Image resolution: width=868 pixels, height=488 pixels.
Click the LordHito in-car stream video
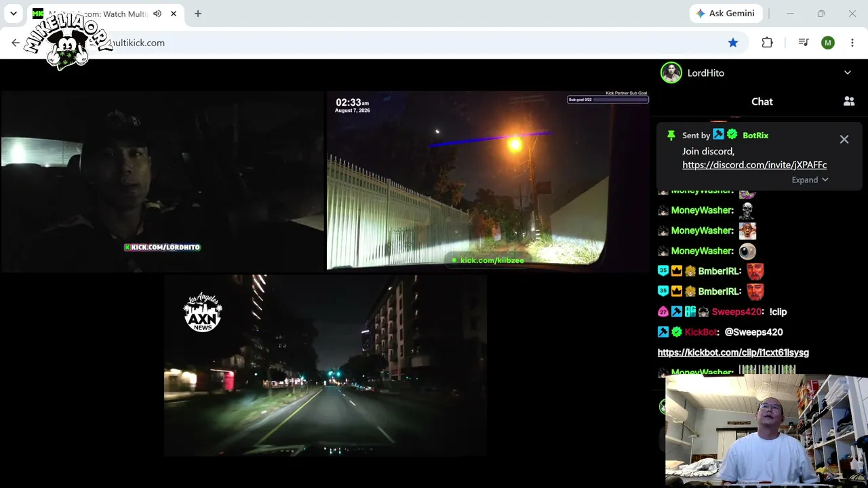162,181
